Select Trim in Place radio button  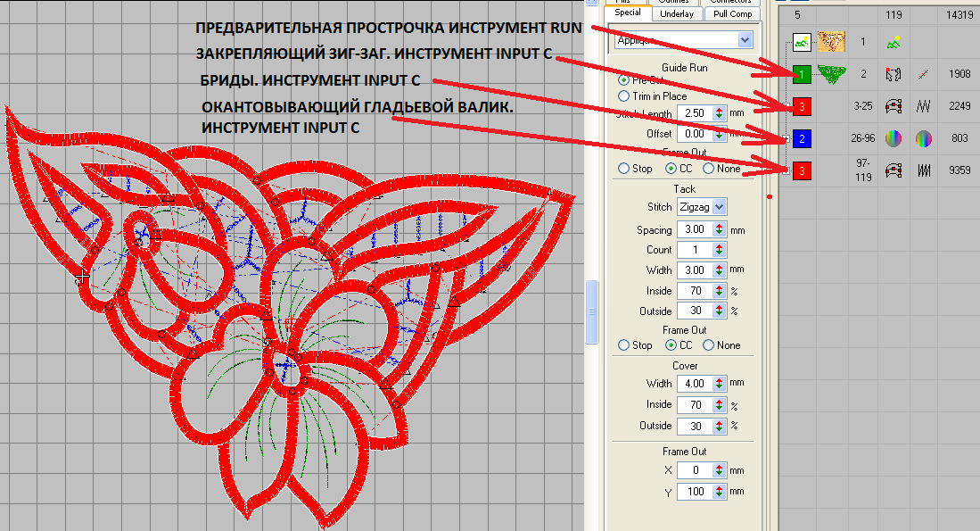[624, 95]
